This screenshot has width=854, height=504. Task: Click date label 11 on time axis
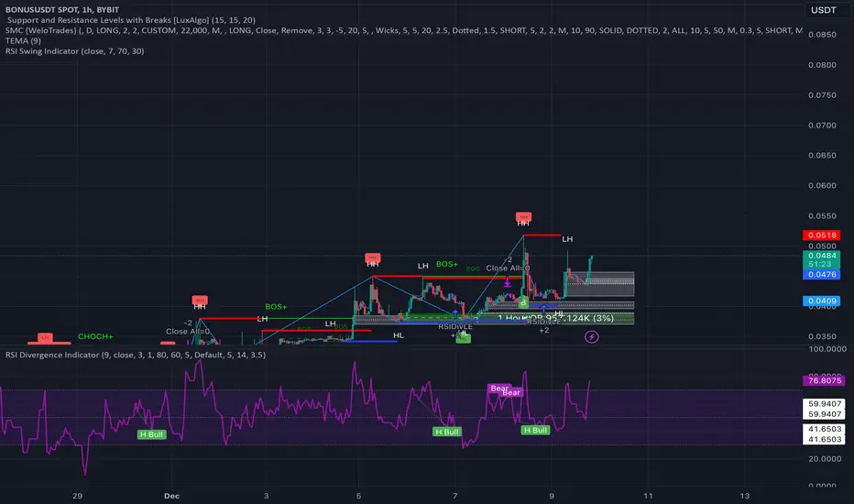pos(648,496)
